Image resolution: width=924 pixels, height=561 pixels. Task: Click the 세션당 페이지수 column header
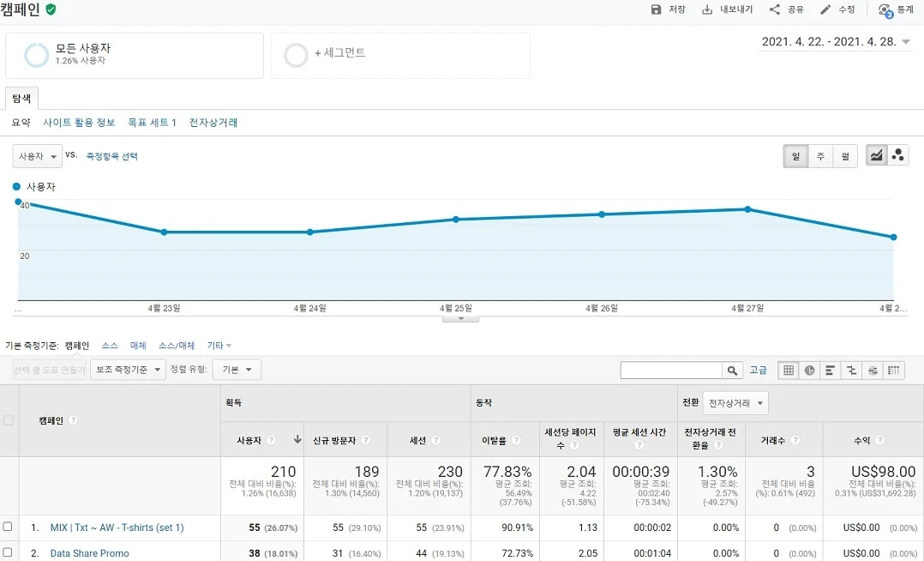571,439
